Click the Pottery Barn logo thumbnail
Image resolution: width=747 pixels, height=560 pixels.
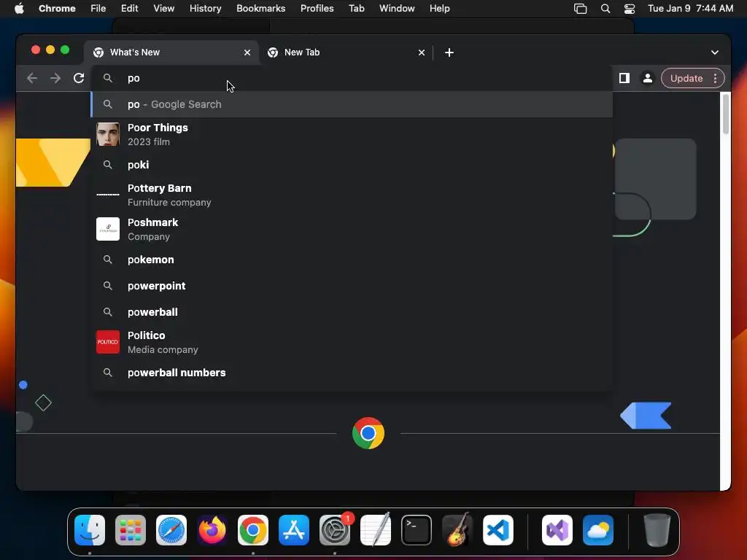pos(108,195)
